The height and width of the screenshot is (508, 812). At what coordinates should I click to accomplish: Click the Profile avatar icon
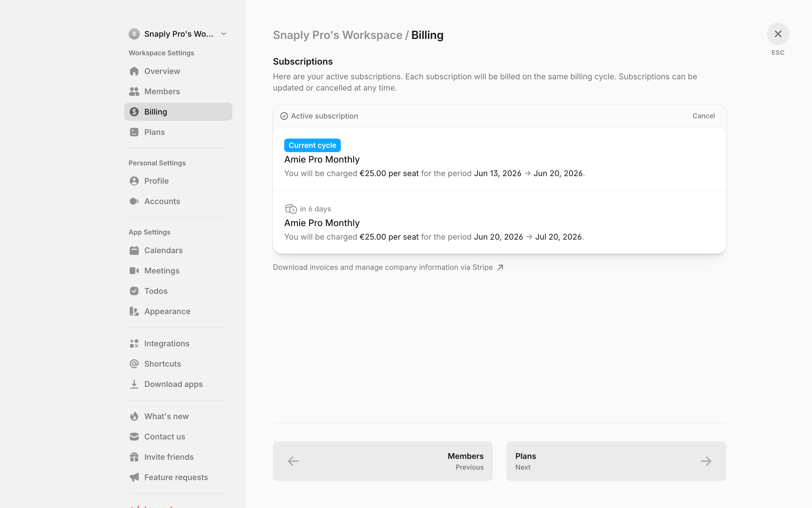tap(134, 181)
